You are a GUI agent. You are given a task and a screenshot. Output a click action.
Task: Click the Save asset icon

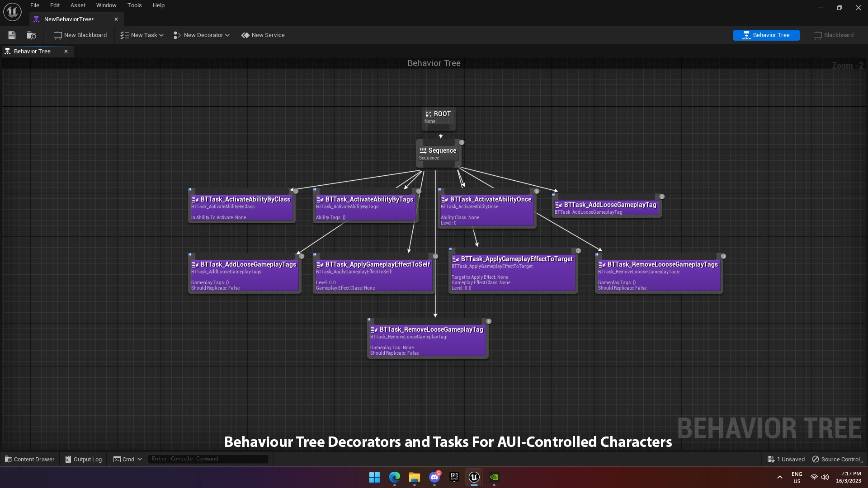[12, 35]
